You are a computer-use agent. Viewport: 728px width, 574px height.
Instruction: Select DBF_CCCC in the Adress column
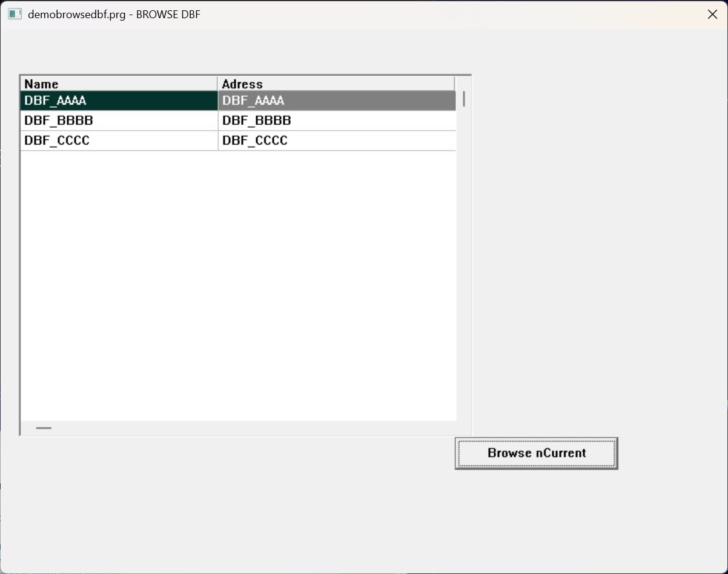click(x=337, y=140)
